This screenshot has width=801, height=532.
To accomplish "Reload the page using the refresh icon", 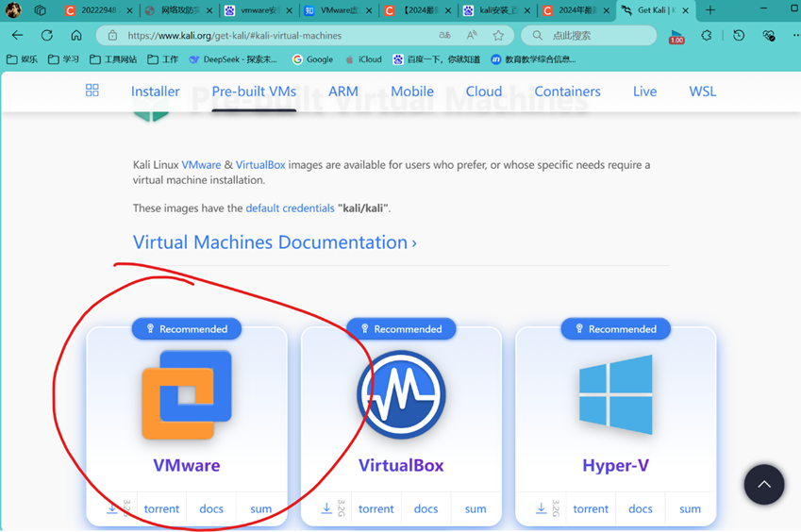I will (x=47, y=35).
